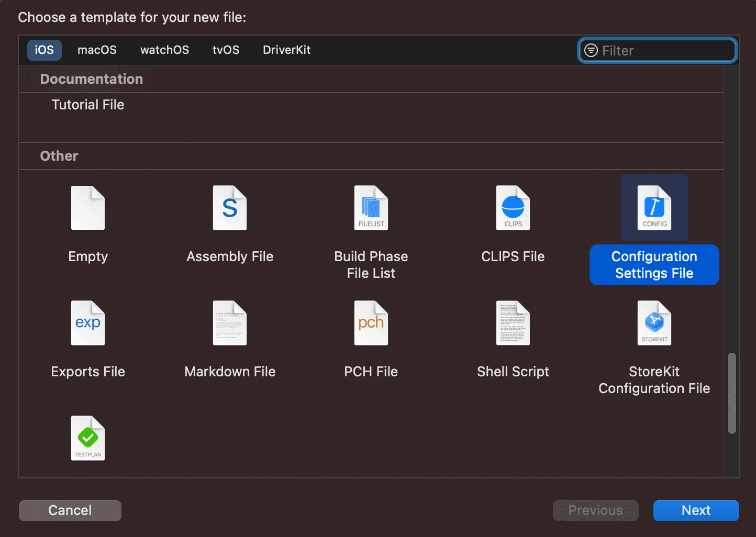Viewport: 756px width, 537px height.
Task: Open the tvOS platform tab
Action: coord(226,50)
